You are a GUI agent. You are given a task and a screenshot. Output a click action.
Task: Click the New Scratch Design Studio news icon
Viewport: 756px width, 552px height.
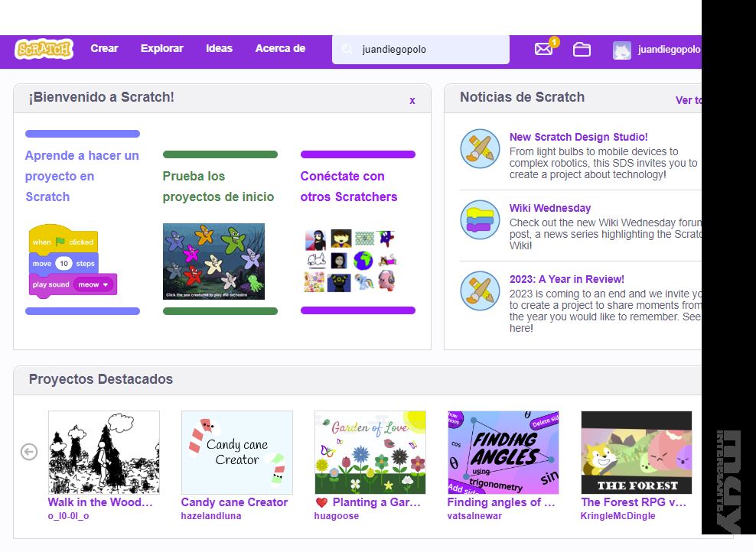[480, 148]
